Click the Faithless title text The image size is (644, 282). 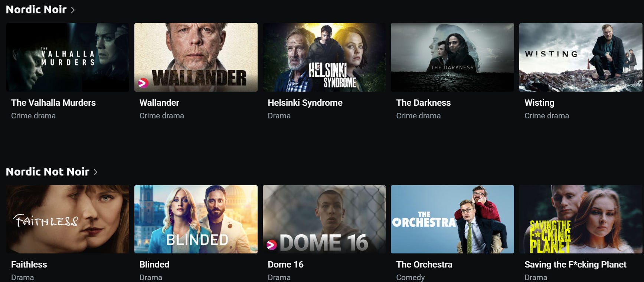coord(29,265)
